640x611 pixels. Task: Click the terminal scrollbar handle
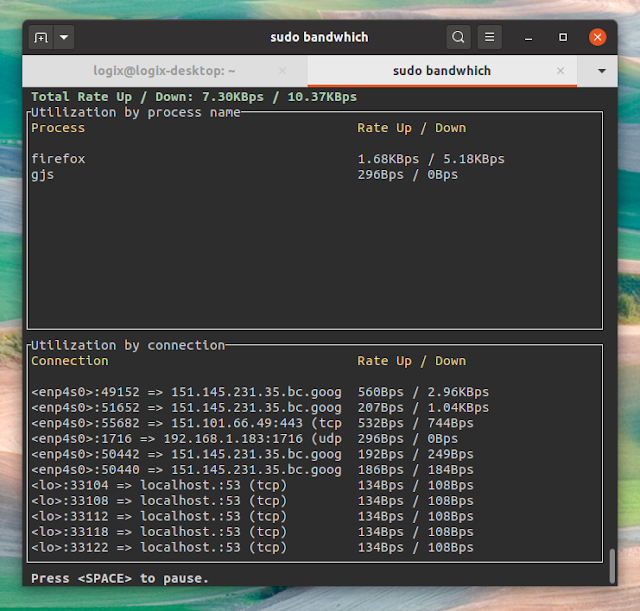point(612,566)
